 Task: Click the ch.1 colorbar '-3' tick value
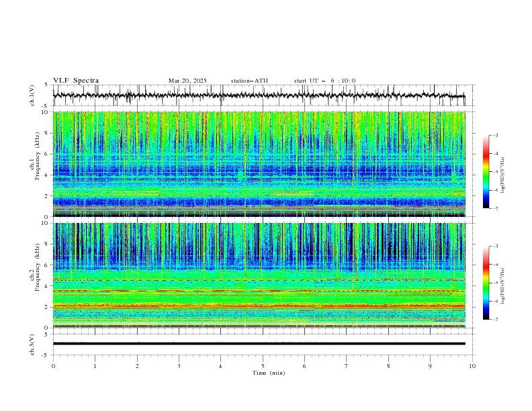pyautogui.click(x=496, y=135)
